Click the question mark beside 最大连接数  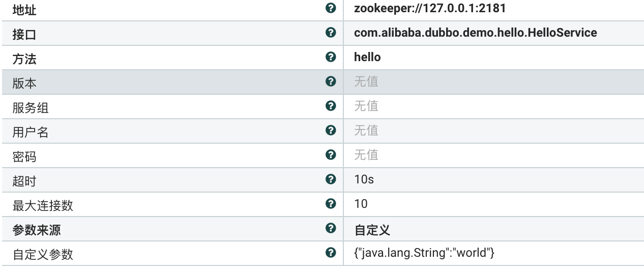click(331, 204)
